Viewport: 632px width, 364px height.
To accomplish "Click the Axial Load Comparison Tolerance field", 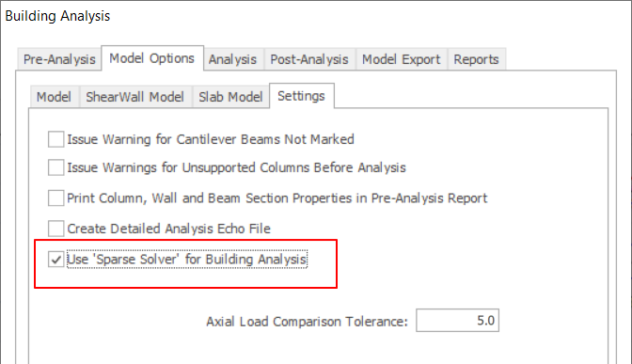I will [457, 321].
